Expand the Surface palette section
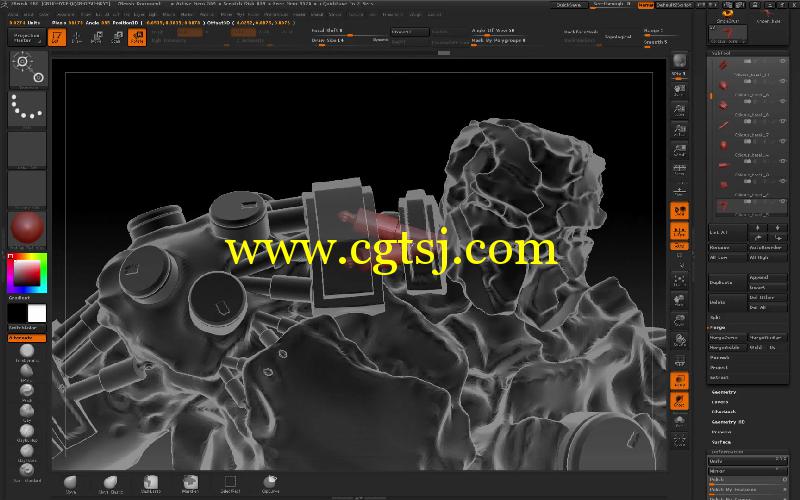This screenshot has width=800, height=500. (721, 442)
